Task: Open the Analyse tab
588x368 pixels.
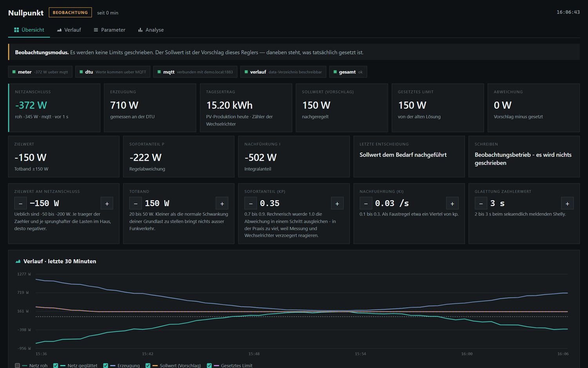Action: coord(151,30)
